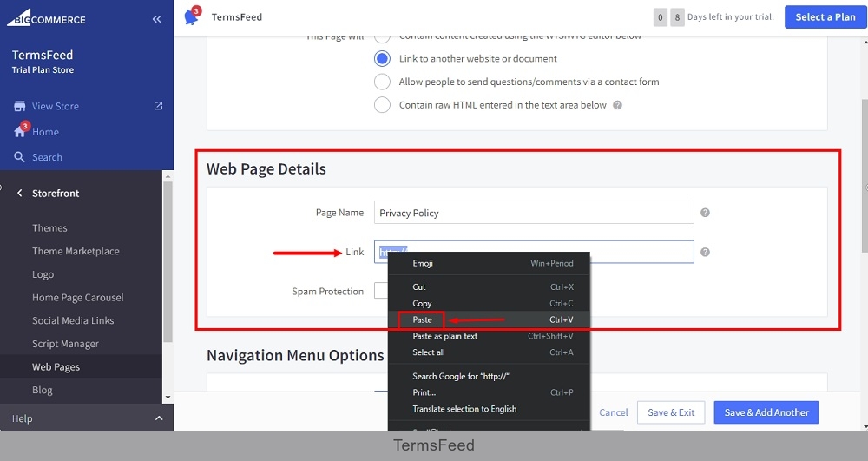Choose Emoji from the context menu
The image size is (868, 461).
click(490, 263)
